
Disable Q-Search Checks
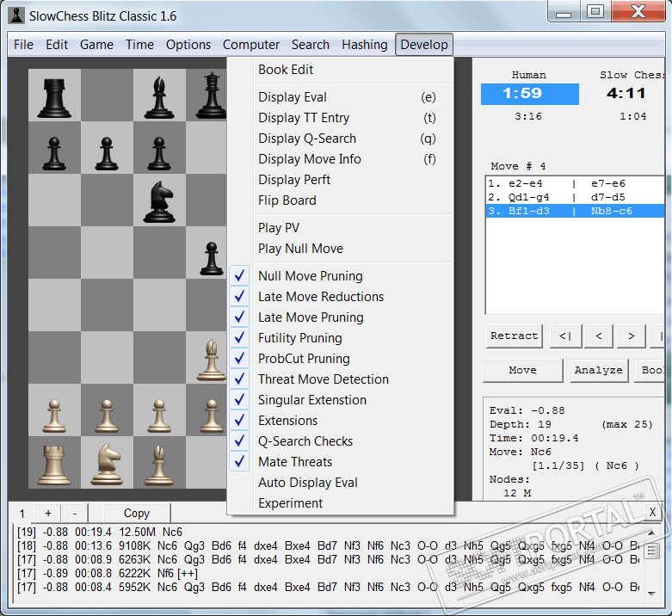click(x=340, y=440)
